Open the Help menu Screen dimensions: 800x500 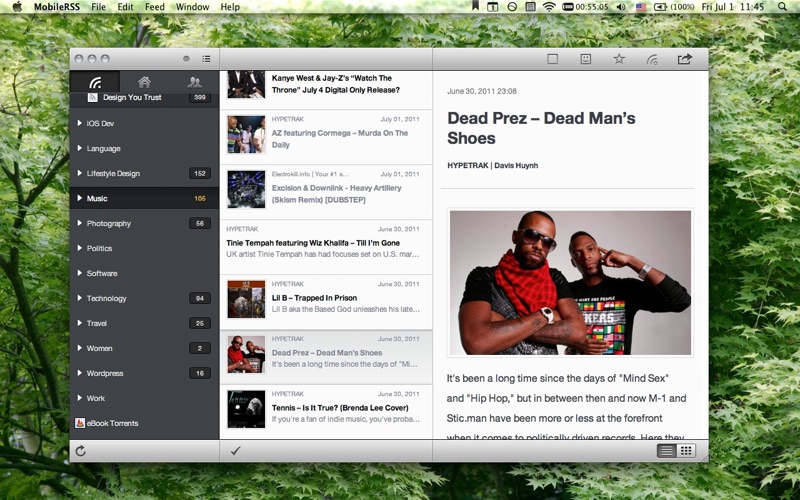pos(230,7)
